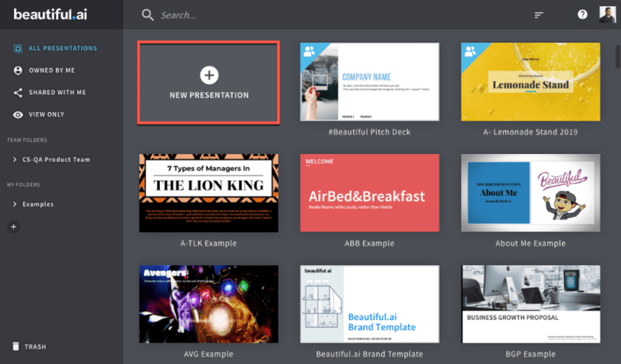The image size is (621, 364).
Task: Open the A-TLK Example Lion King deck
Action: 209,193
